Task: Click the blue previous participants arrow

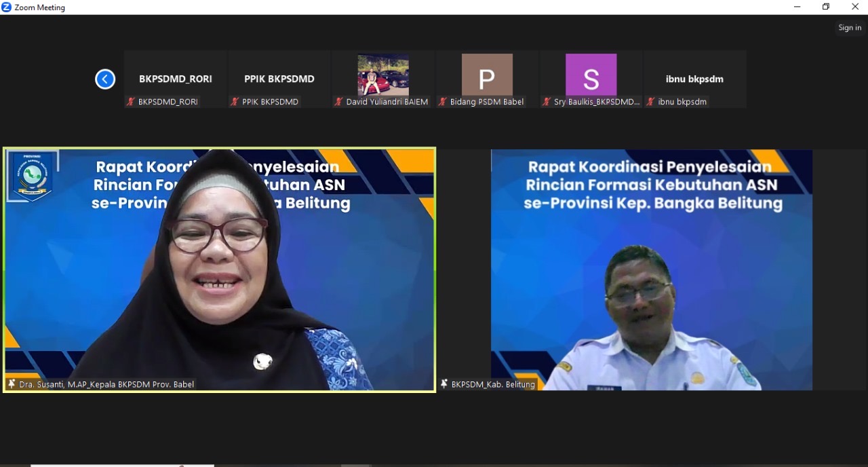Action: [x=105, y=79]
